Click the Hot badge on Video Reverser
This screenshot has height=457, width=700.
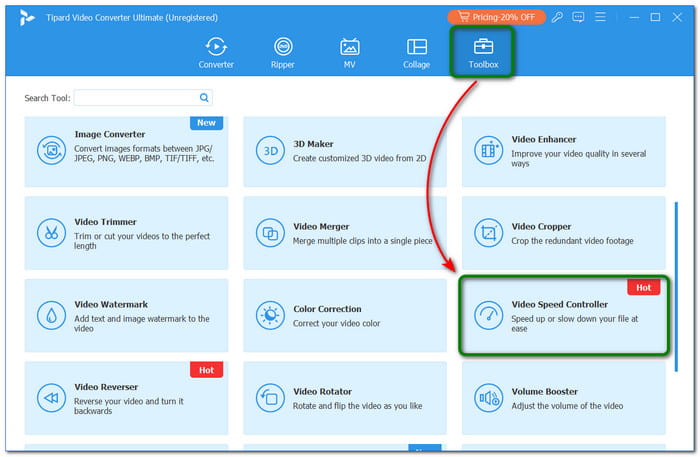click(206, 370)
